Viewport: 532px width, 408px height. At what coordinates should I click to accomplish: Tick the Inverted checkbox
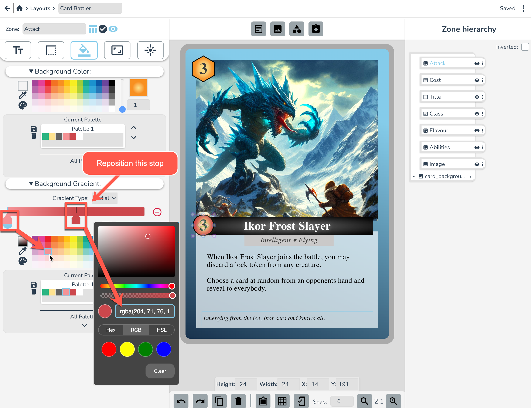[525, 47]
